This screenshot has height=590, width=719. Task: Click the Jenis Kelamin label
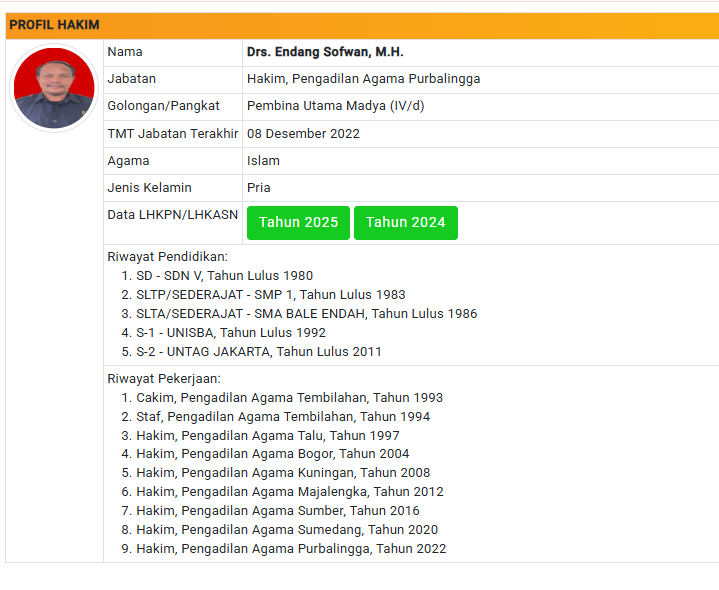click(149, 188)
